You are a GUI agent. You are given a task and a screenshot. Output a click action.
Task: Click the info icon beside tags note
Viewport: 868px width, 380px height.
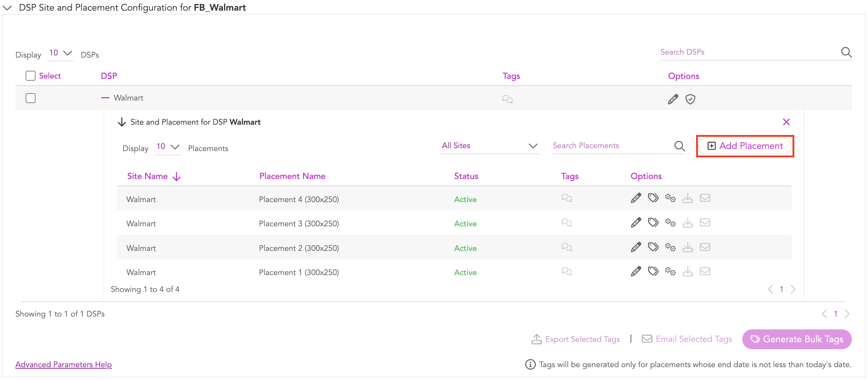[x=530, y=365]
